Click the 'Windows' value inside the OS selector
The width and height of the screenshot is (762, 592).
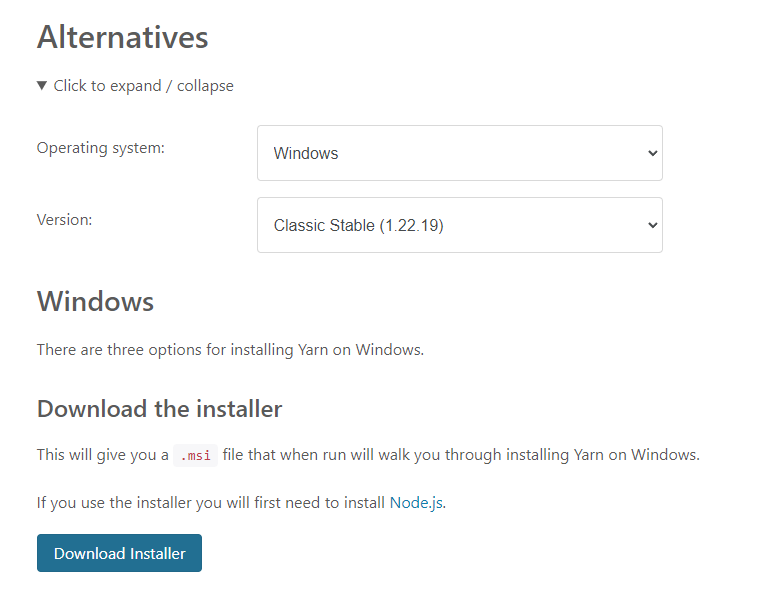[x=306, y=153]
